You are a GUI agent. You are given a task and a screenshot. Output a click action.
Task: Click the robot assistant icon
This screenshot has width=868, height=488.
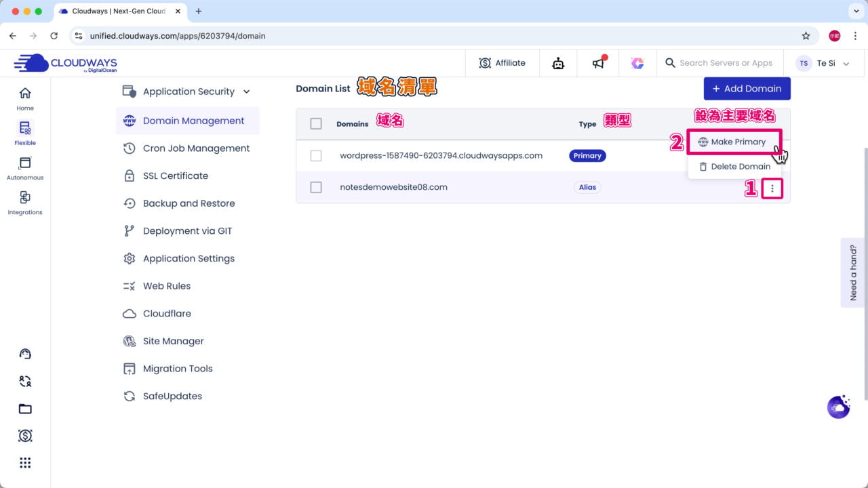point(558,63)
